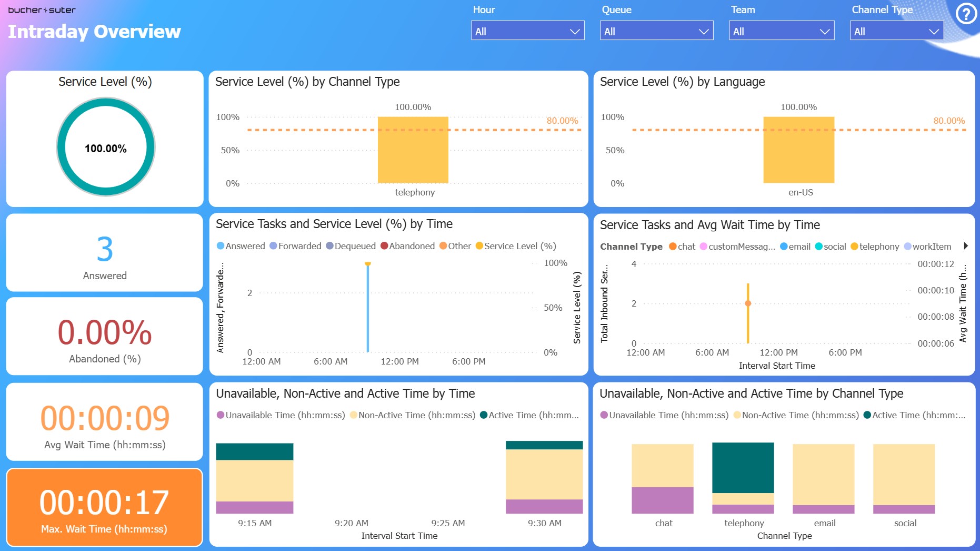This screenshot has width=980, height=551.
Task: Click the cream Non-Active segment of the 9:30 AM bar
Action: (544, 474)
